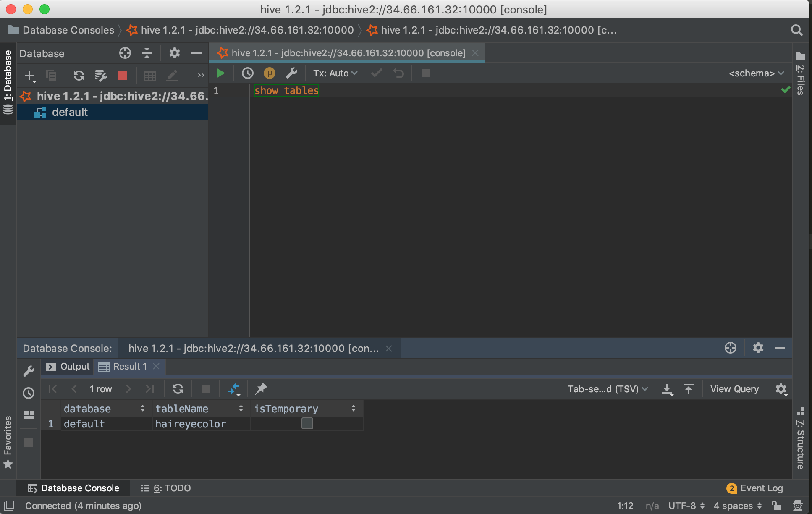Select the Result 1 tab in console panel
The height and width of the screenshot is (514, 812).
(130, 367)
